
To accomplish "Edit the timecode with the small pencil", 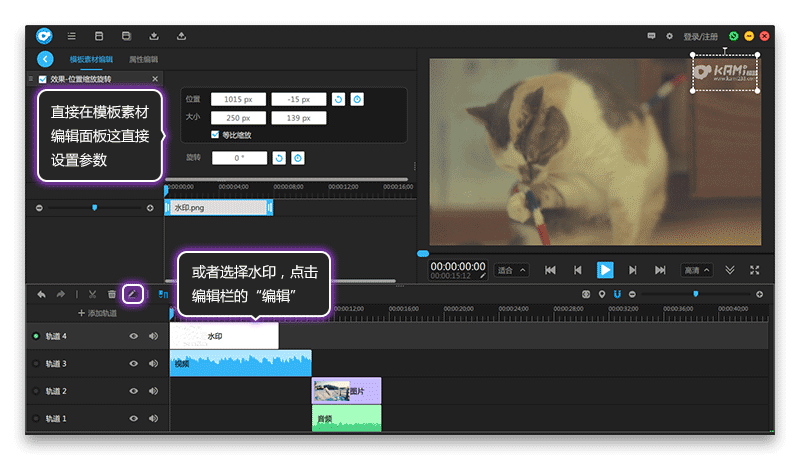I will point(483,276).
